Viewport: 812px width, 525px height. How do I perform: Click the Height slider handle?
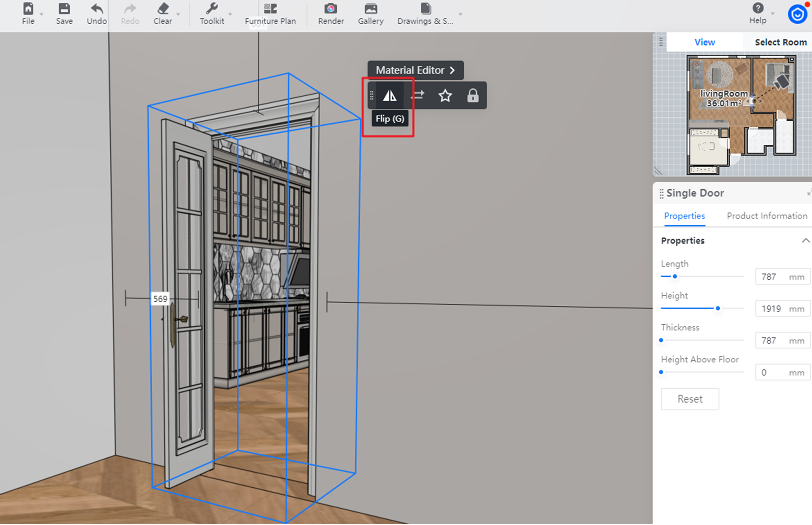[x=718, y=308]
